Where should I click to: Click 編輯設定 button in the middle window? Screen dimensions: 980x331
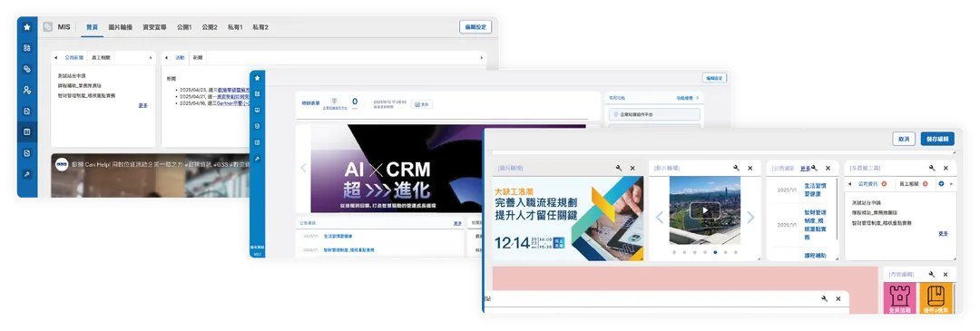[x=713, y=78]
